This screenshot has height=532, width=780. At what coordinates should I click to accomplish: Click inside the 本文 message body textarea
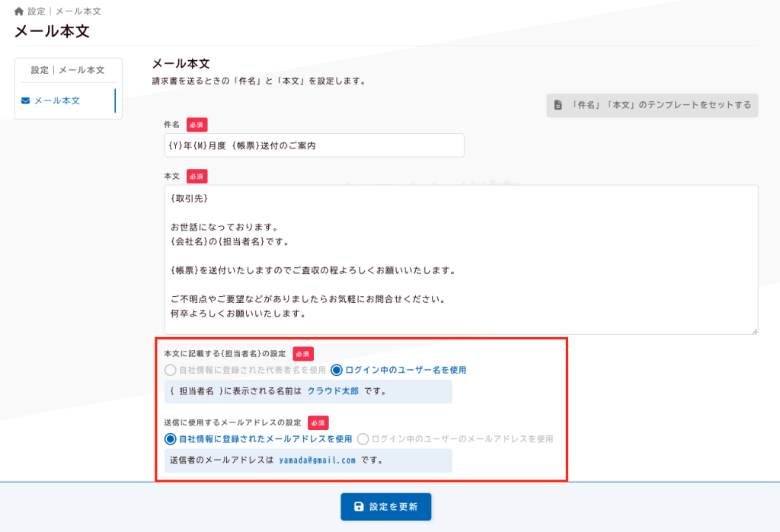click(x=461, y=259)
